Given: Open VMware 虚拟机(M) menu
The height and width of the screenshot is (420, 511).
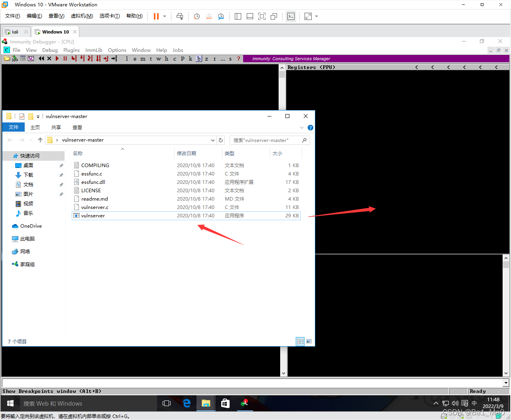Looking at the screenshot, I should (82, 16).
